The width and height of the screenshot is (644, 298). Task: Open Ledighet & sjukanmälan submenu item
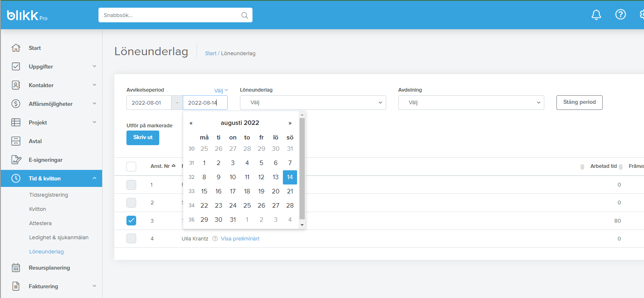(59, 238)
